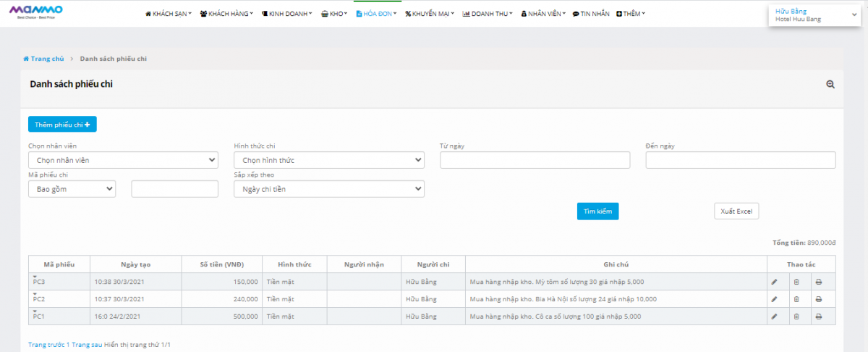This screenshot has width=868, height=352.
Task: Click the Thêm phiếu chi button
Action: click(62, 125)
